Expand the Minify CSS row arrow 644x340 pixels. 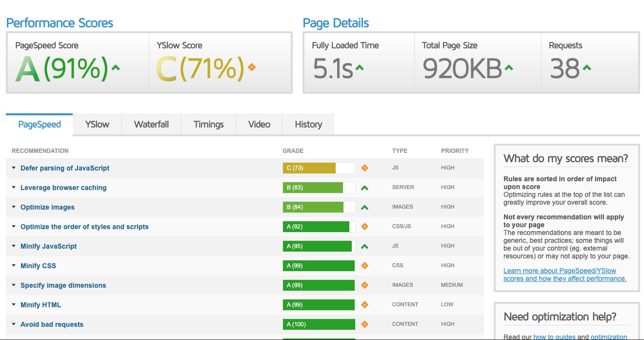point(14,266)
